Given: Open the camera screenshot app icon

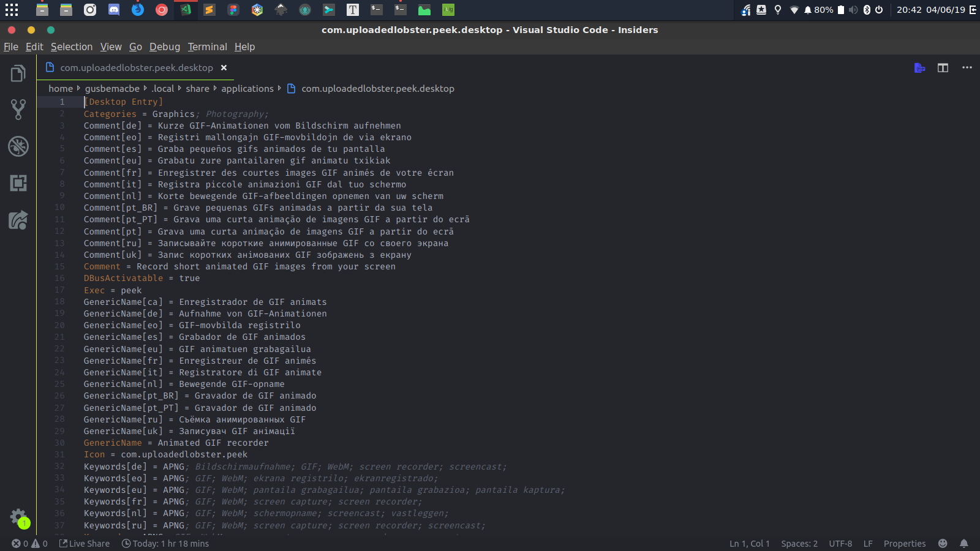Looking at the screenshot, I should pyautogui.click(x=90, y=10).
